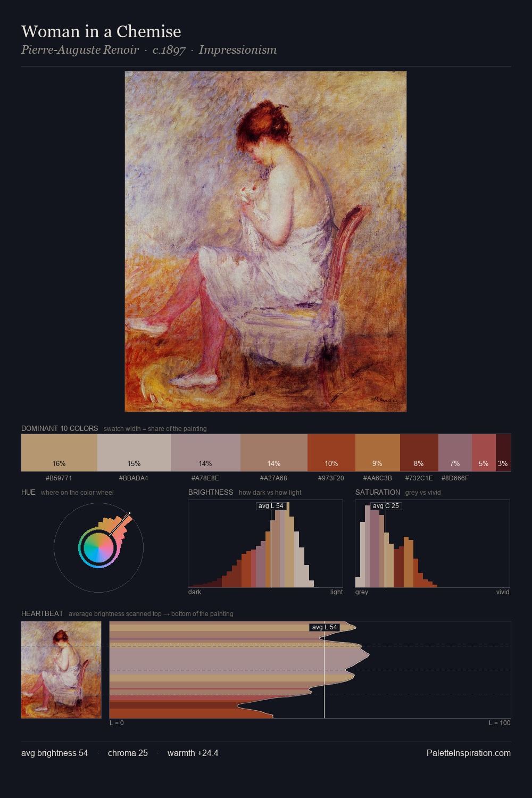Select the hex label #8D666F
Image resolution: width=532 pixels, height=798 pixels.
tap(455, 478)
